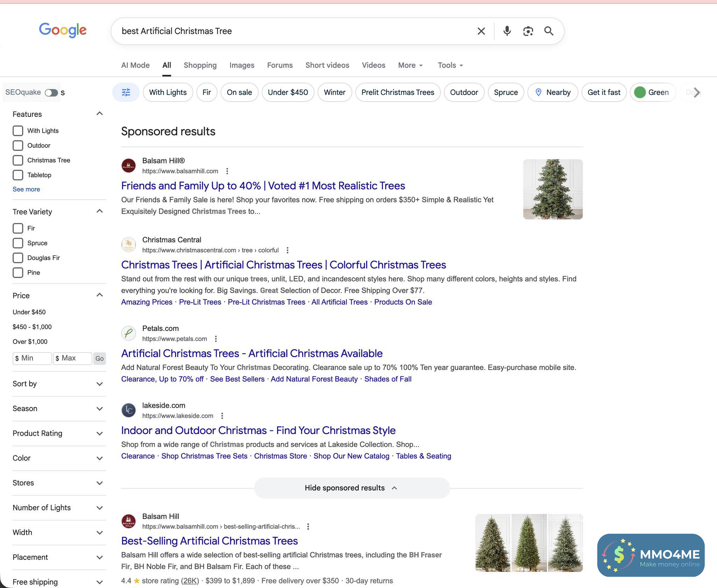The height and width of the screenshot is (588, 717).
Task: Toggle the SEOquake switch
Action: point(51,92)
